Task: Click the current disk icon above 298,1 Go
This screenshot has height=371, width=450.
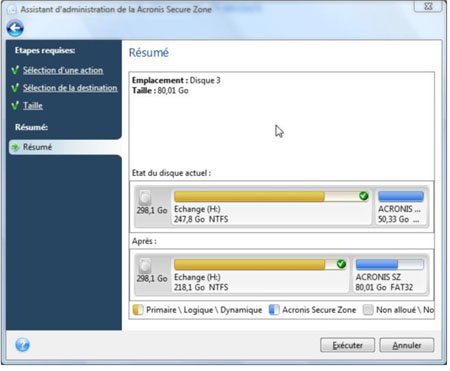Action: tap(145, 198)
